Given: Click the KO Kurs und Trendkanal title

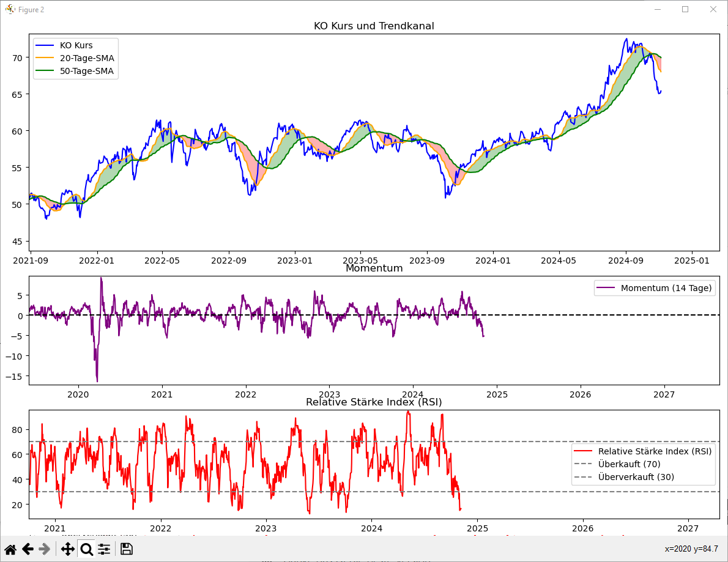Looking at the screenshot, I should 374,26.
